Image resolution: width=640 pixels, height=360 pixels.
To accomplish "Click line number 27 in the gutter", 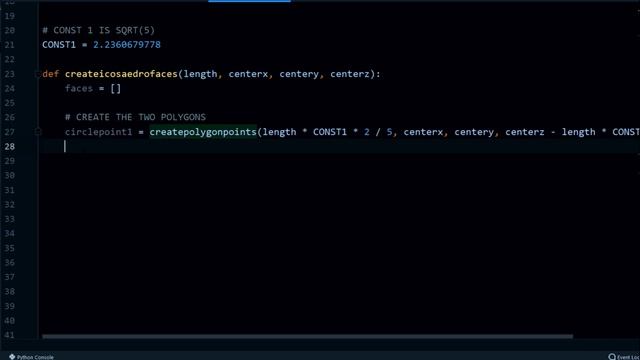I will (x=9, y=132).
